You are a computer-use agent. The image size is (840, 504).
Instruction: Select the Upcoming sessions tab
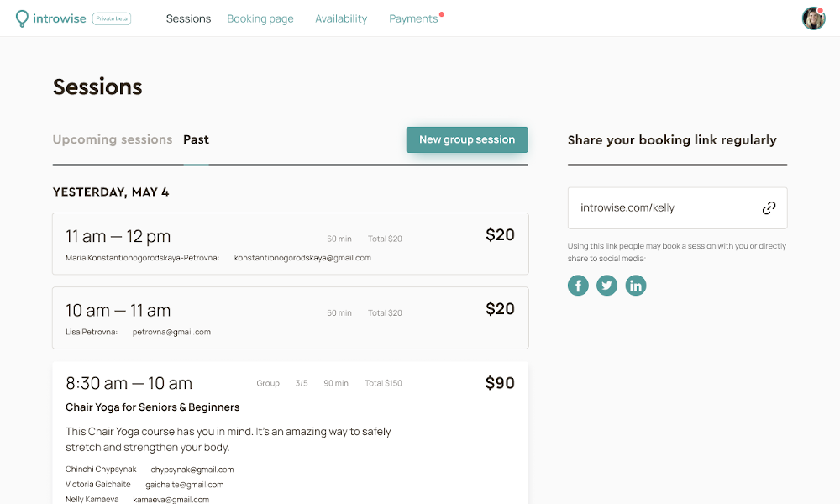pos(113,139)
